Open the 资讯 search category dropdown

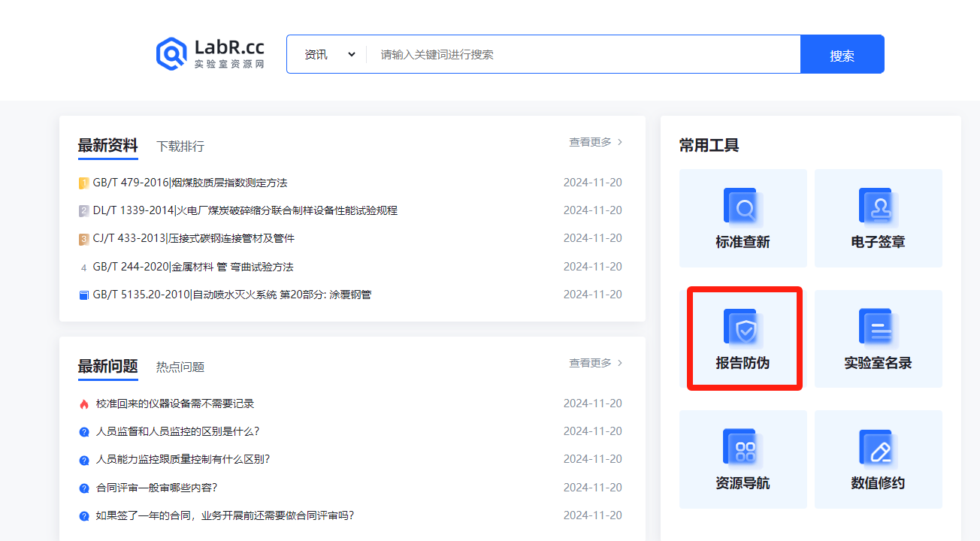pyautogui.click(x=329, y=54)
